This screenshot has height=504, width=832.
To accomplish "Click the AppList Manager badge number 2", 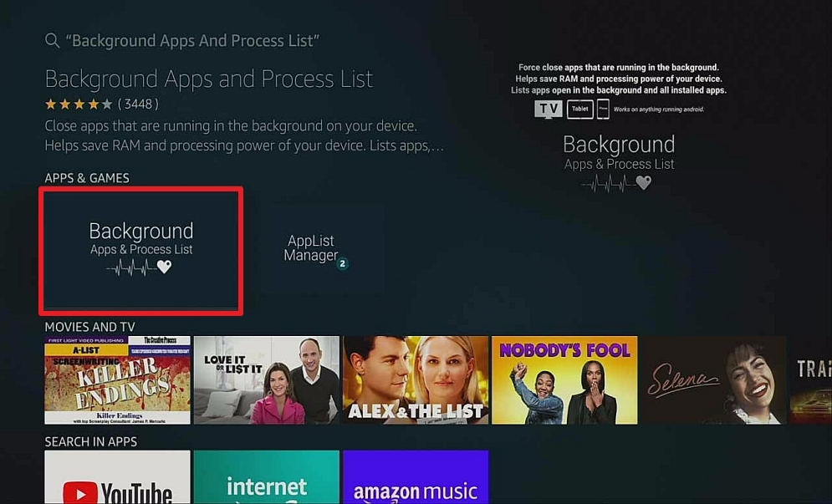I will coord(343,263).
